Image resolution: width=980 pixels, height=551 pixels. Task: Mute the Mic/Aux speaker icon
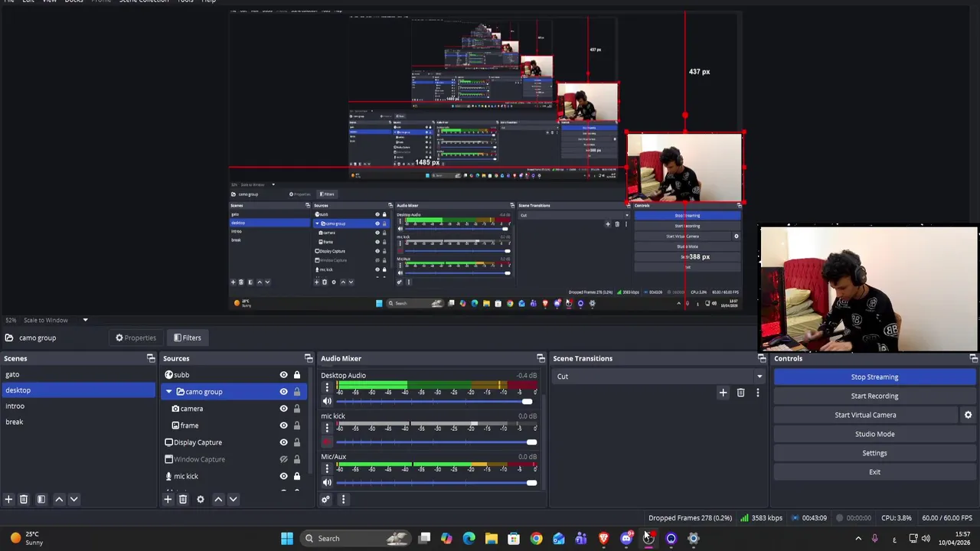pyautogui.click(x=327, y=482)
